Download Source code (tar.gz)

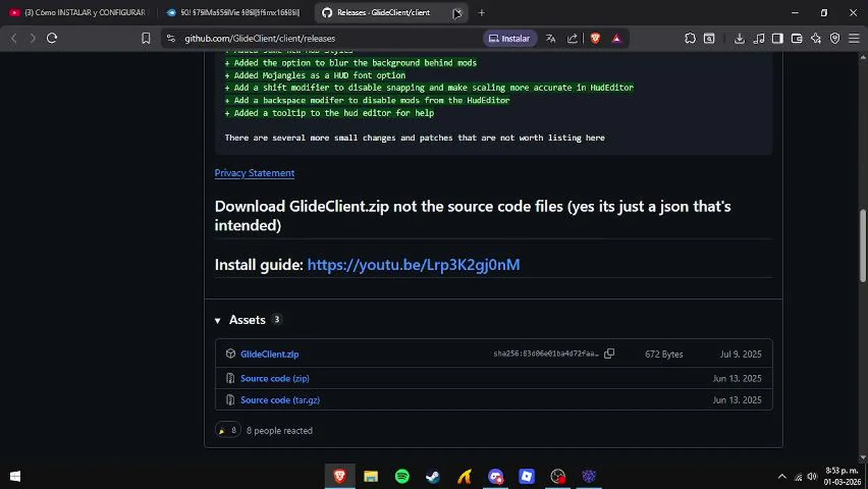pyautogui.click(x=280, y=400)
